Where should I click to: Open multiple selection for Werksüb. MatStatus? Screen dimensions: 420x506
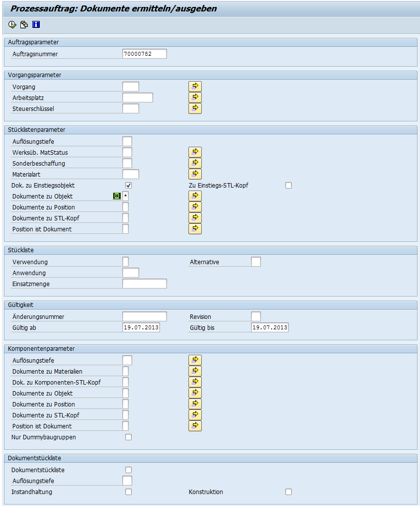tap(195, 152)
